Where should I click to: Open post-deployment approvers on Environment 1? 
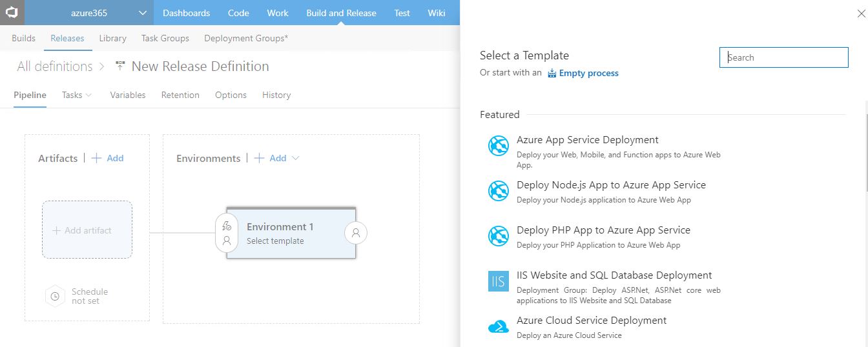(356, 233)
